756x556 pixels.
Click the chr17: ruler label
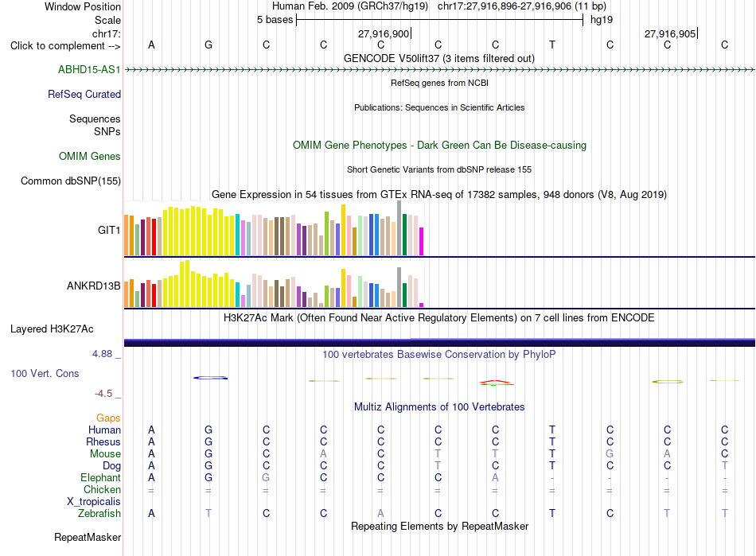tap(107, 33)
